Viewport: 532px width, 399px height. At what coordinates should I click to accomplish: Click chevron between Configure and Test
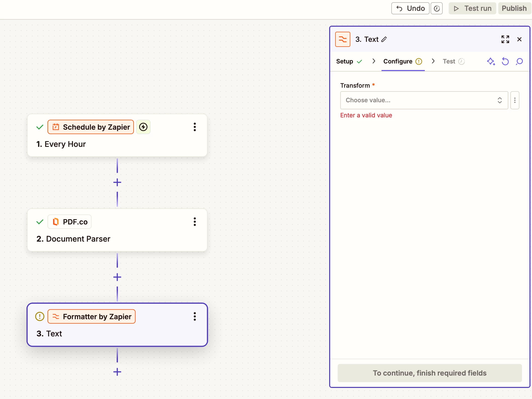(x=433, y=61)
